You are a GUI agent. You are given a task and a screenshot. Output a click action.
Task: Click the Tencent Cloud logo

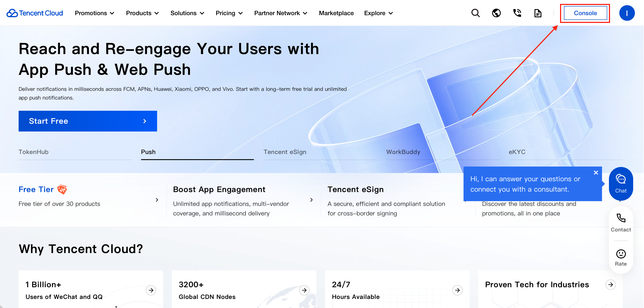(x=34, y=13)
